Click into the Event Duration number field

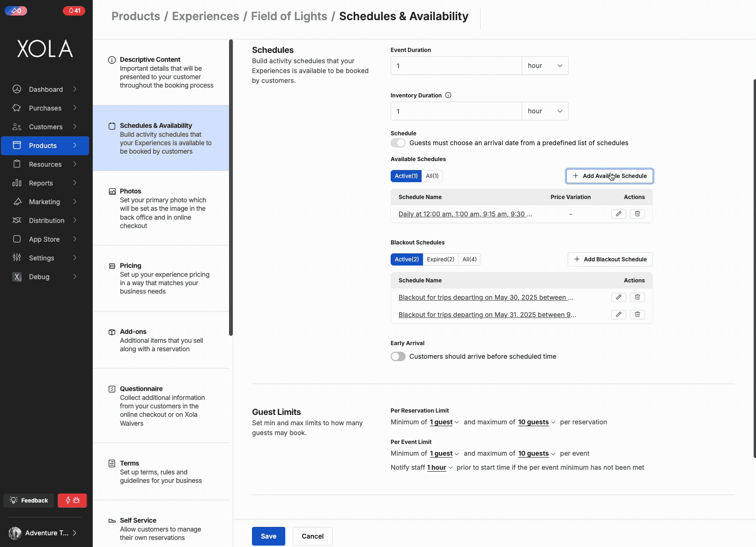456,66
